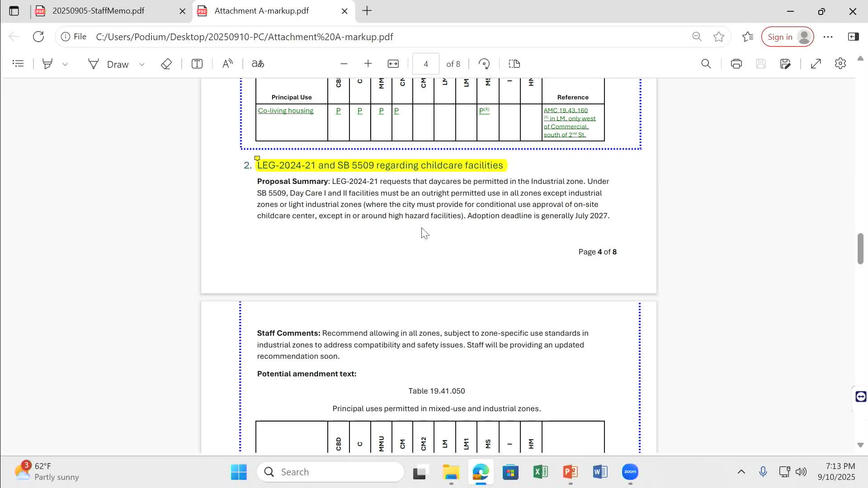
Task: Start Read aloud feature
Action: point(227,64)
